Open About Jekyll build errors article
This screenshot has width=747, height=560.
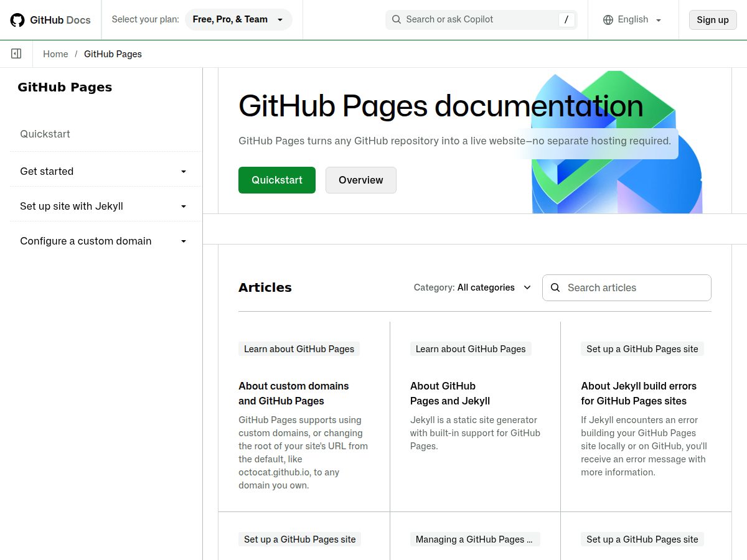[x=639, y=393]
